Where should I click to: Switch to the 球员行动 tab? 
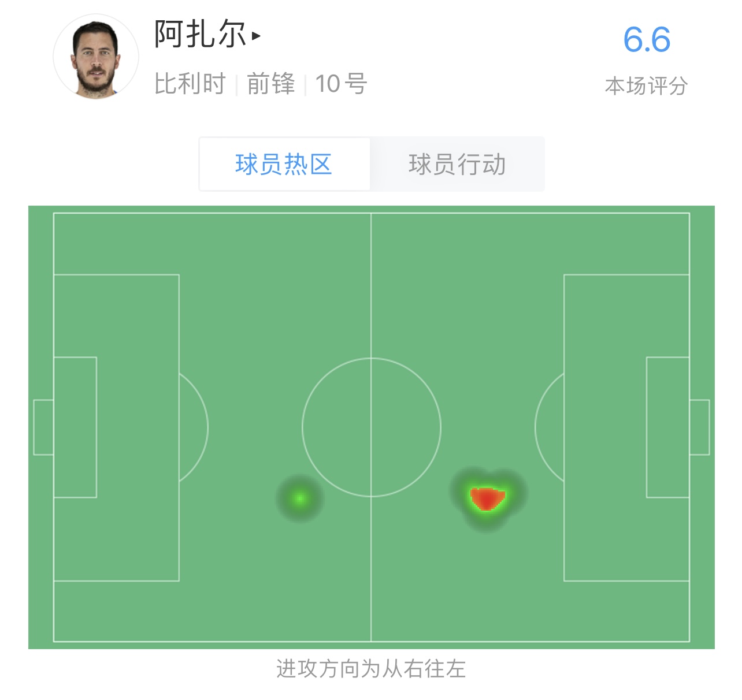coord(457,165)
